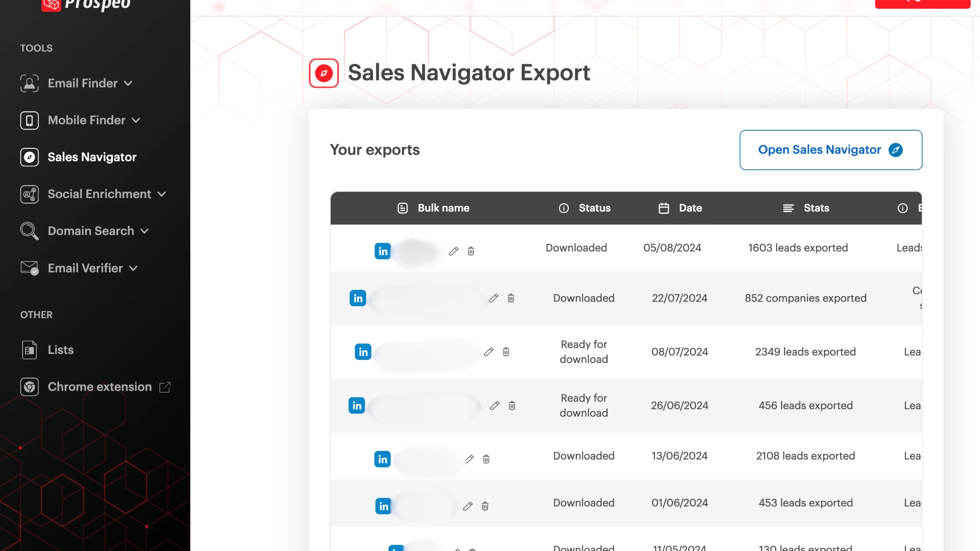Screen dimensions: 980x551
Task: Click the '852 companies exported' cell
Action: pyautogui.click(x=805, y=298)
